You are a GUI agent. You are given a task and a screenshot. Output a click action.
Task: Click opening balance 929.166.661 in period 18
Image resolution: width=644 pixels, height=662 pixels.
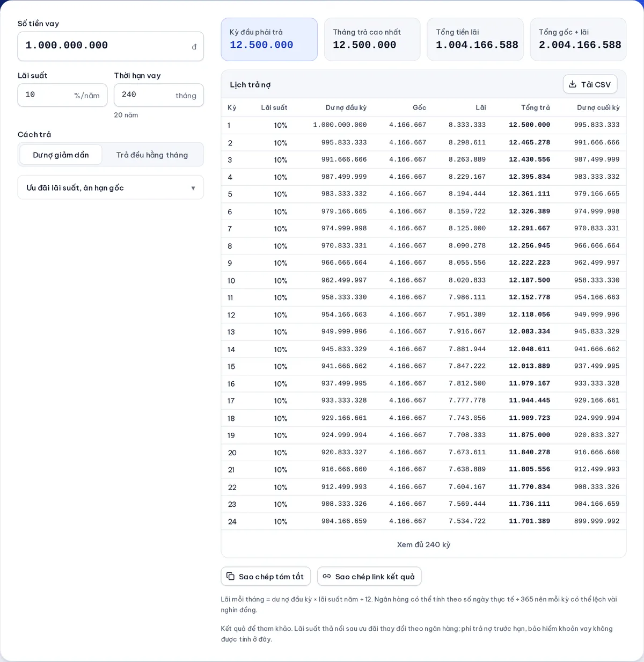344,418
